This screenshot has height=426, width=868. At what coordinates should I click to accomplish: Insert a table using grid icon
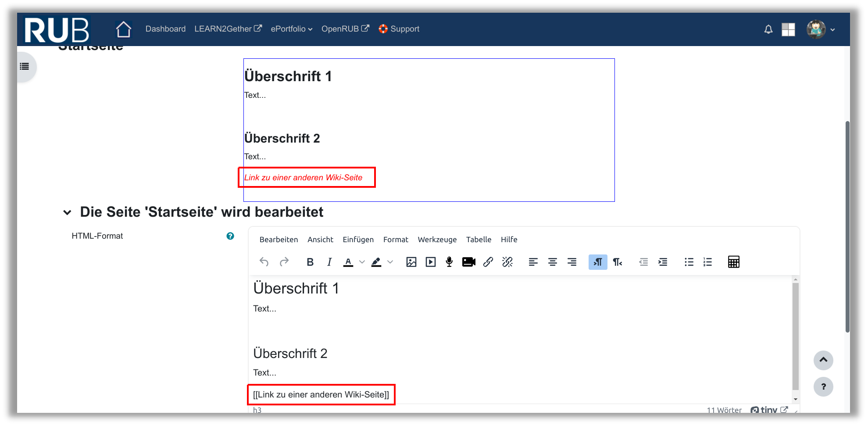click(733, 262)
